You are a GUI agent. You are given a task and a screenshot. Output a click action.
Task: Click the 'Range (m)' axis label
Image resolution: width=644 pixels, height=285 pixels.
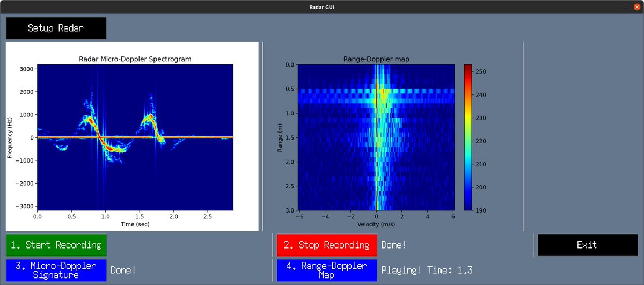[280, 137]
